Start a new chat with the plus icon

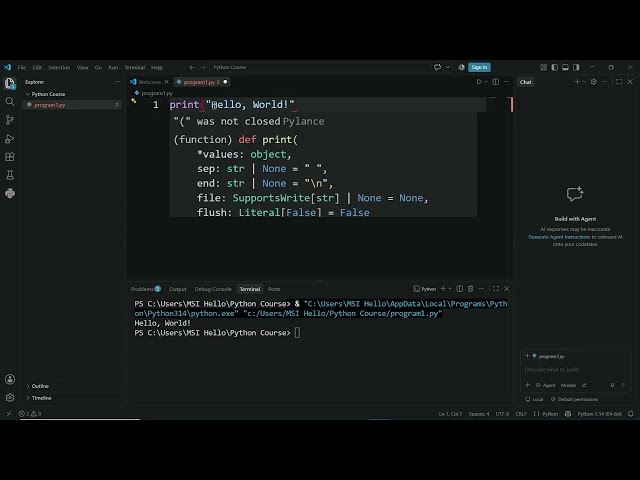[x=577, y=82]
